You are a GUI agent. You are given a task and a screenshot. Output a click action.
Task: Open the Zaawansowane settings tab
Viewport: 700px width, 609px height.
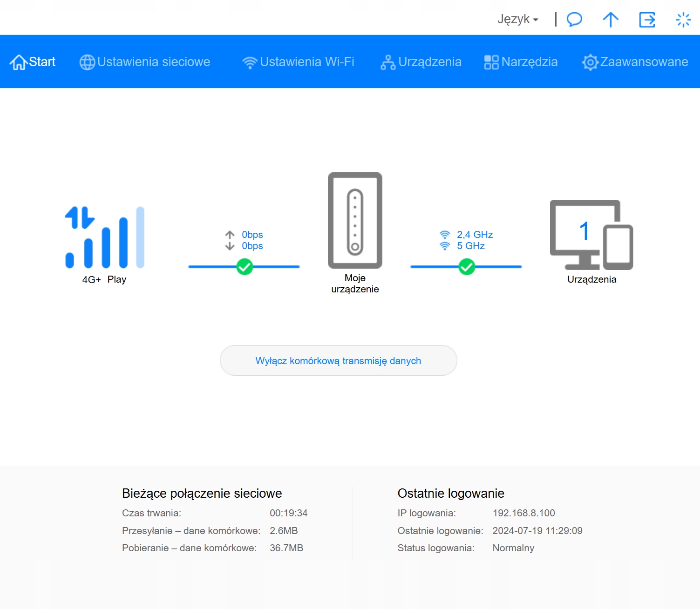635,62
